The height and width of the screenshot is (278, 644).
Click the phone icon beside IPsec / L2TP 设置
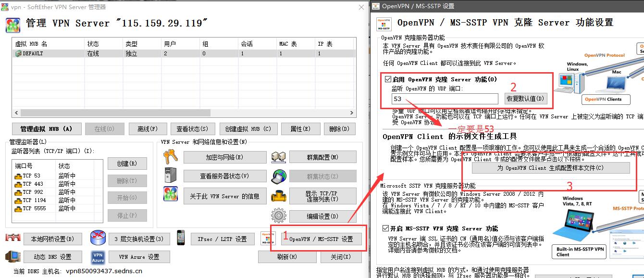[x=181, y=238]
